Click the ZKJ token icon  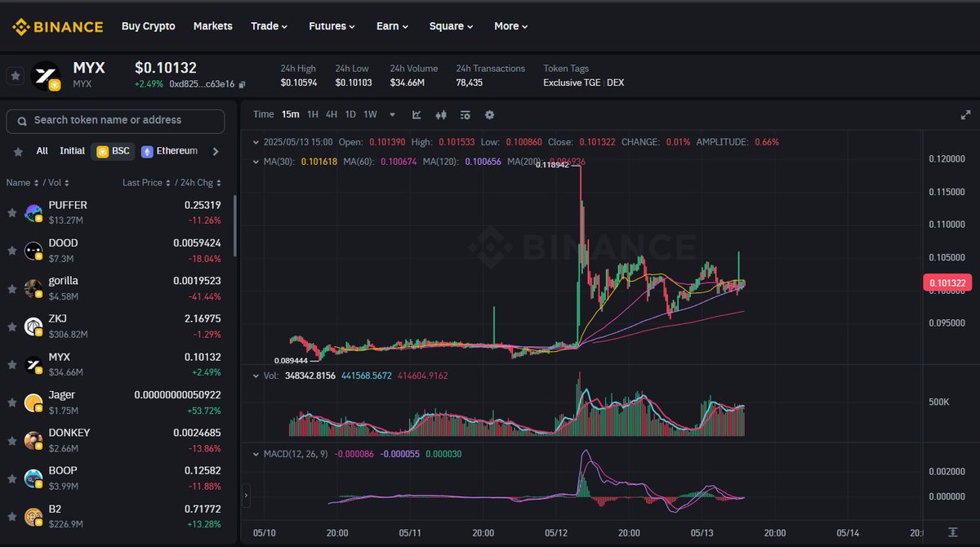tap(33, 327)
